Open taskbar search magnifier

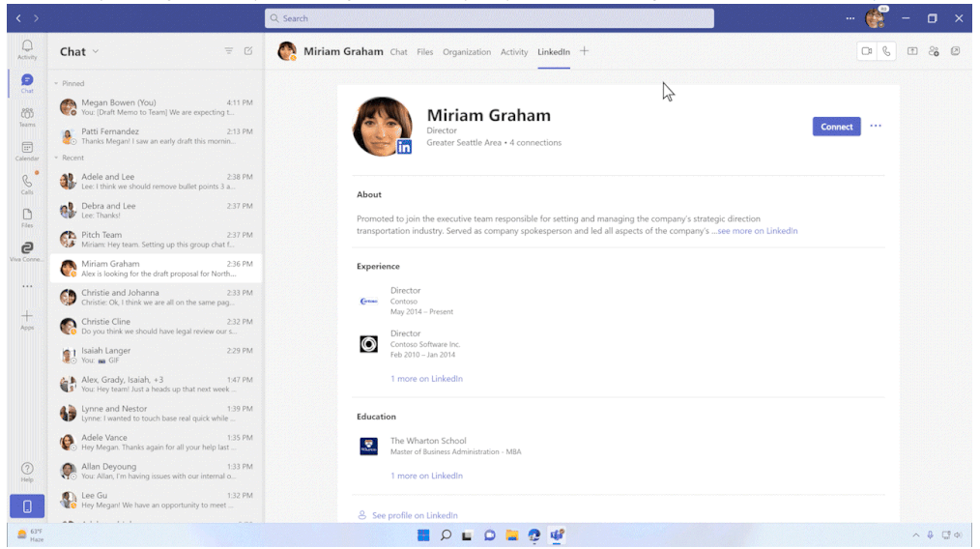pos(445,535)
